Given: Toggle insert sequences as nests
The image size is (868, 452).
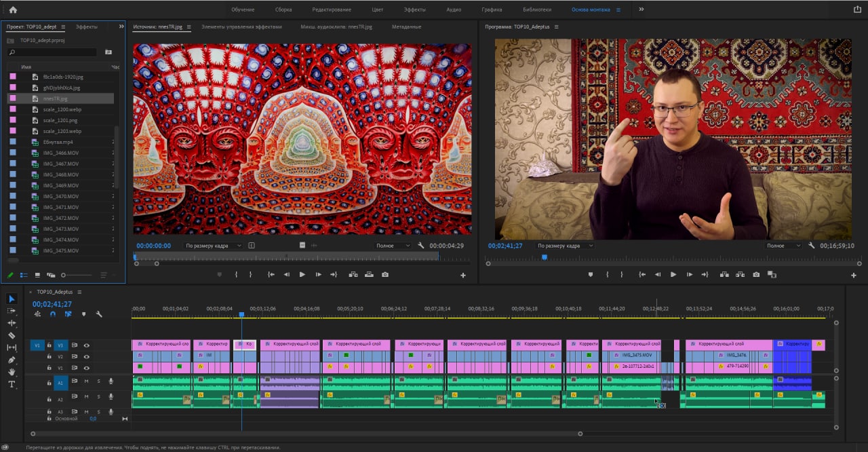Looking at the screenshot, I should [37, 314].
